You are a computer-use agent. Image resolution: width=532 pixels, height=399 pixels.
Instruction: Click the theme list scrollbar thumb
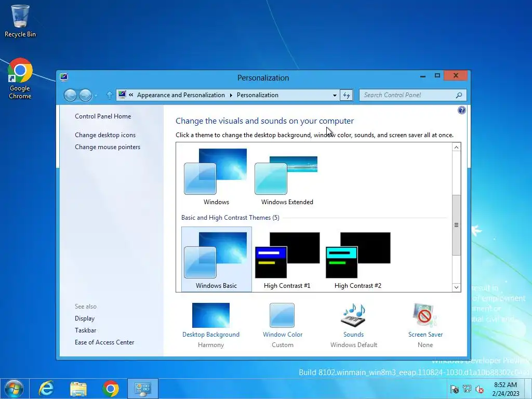456,225
